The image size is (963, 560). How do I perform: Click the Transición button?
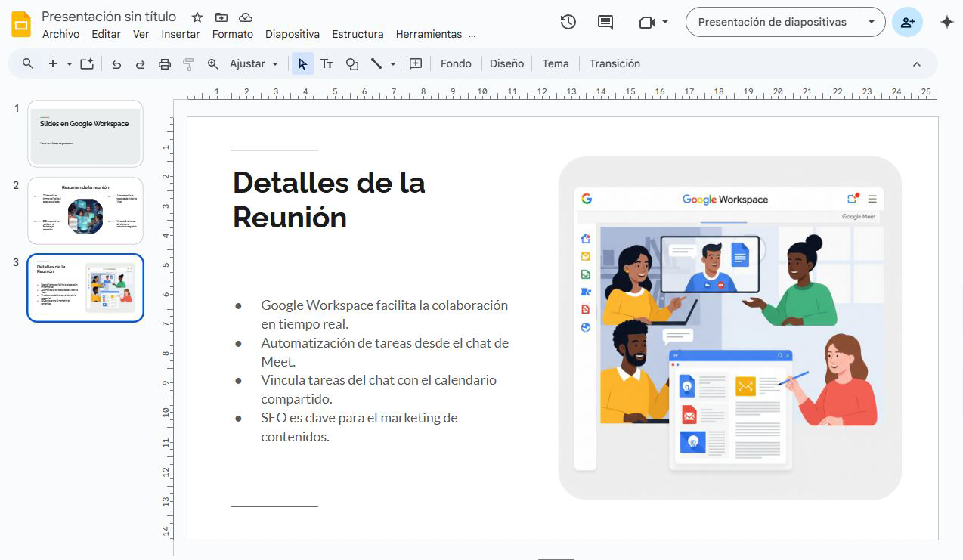615,64
